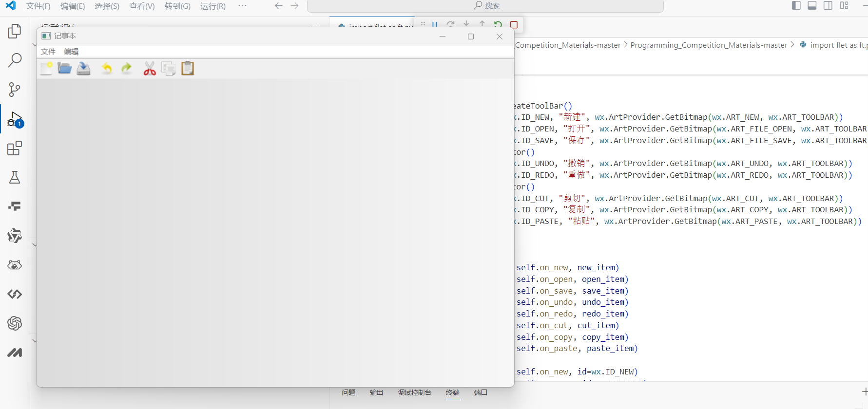Select the Paste clipboard icon
Image resolution: width=868 pixels, height=409 pixels.
tap(188, 69)
